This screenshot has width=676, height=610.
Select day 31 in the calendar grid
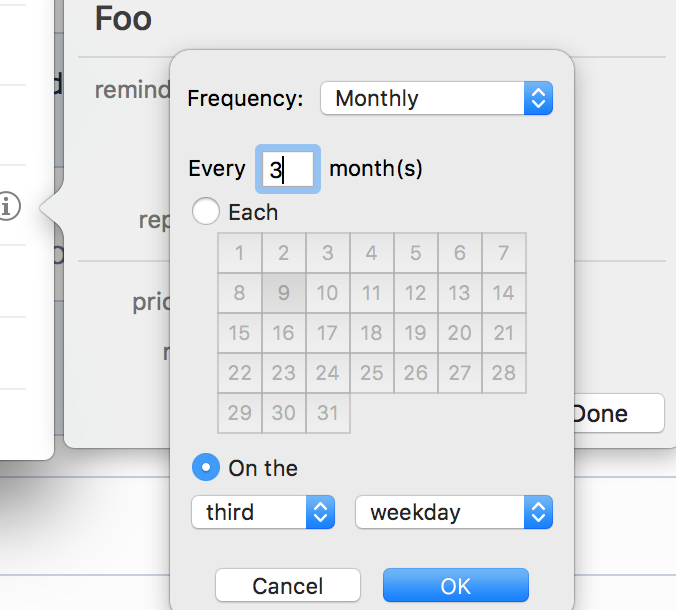click(x=328, y=413)
